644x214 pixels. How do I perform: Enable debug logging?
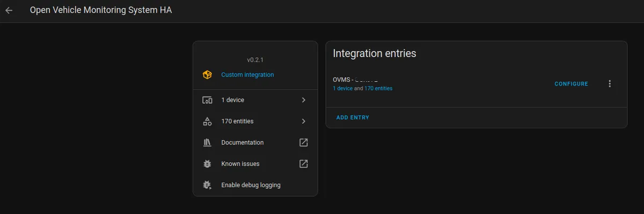click(255, 185)
